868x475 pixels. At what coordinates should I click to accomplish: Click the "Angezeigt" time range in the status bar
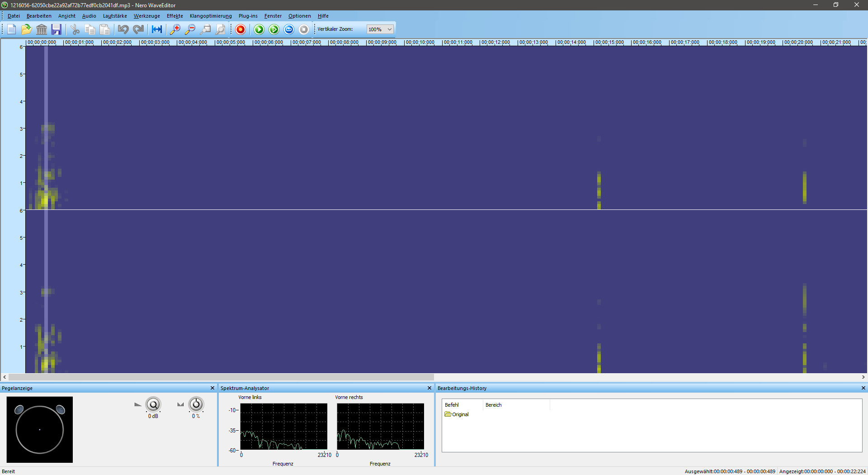click(822, 471)
